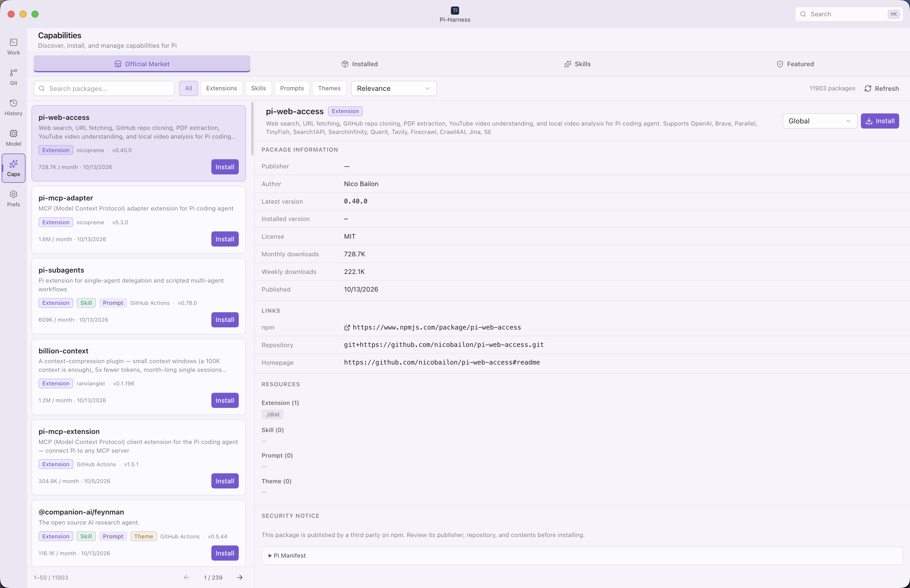Click the Prompt tag on pi-subagents card

point(113,303)
